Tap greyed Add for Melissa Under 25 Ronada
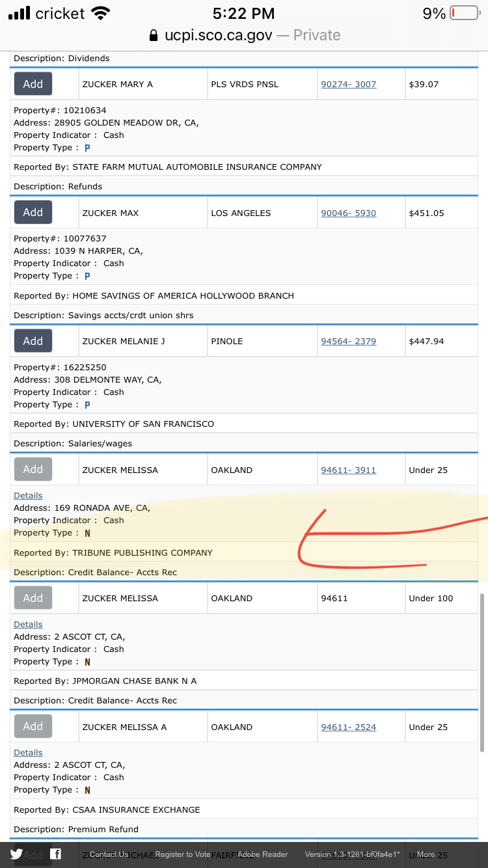Viewport: 488px width, 868px height. [x=33, y=469]
